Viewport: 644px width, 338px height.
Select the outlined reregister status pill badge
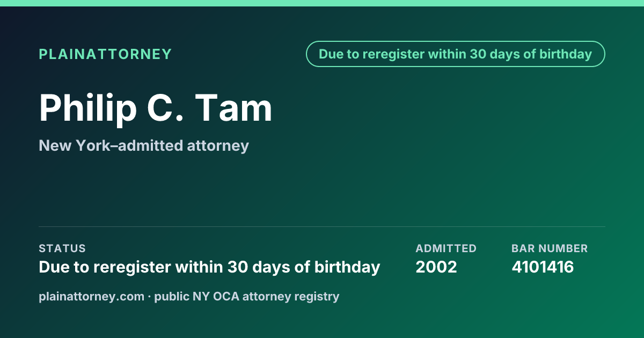click(456, 54)
